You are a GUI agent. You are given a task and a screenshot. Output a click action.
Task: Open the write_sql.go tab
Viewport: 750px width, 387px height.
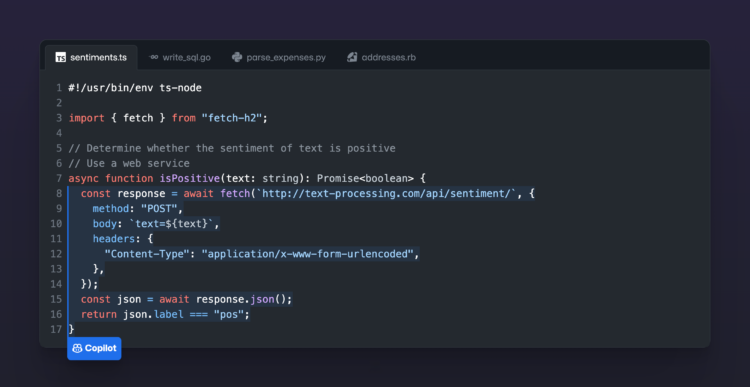180,57
